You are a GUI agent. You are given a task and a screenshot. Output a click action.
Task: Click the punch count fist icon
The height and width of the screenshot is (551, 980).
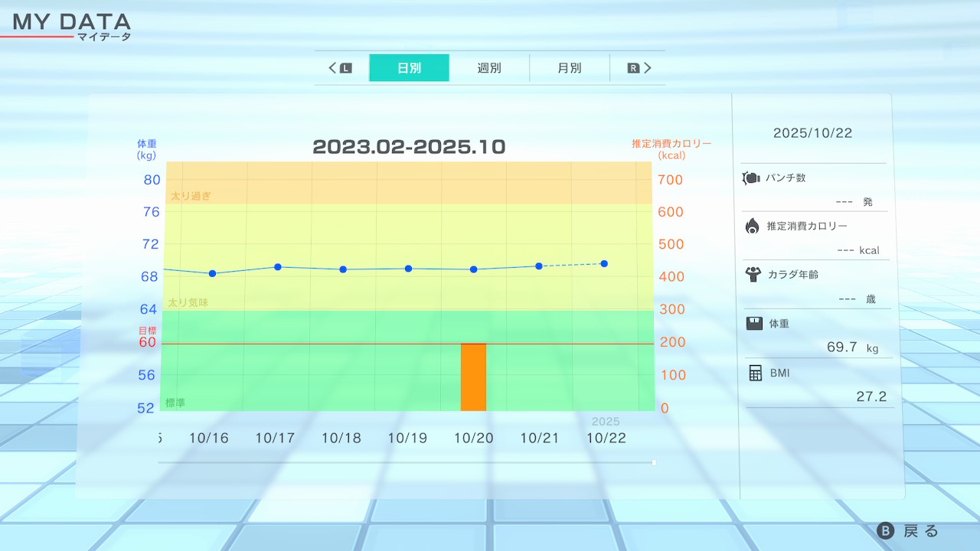(751, 178)
